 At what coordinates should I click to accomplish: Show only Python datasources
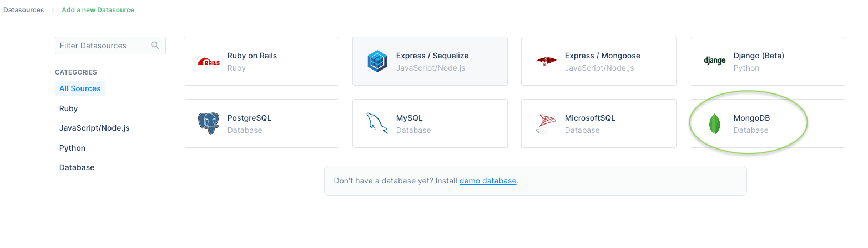point(72,148)
